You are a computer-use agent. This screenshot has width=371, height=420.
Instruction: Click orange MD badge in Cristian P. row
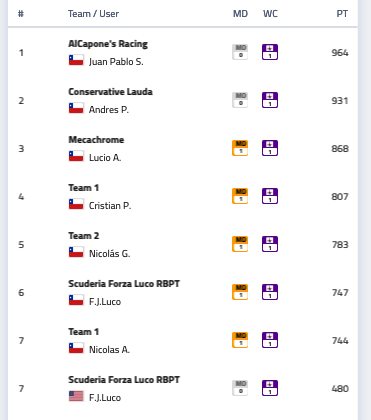tap(240, 196)
